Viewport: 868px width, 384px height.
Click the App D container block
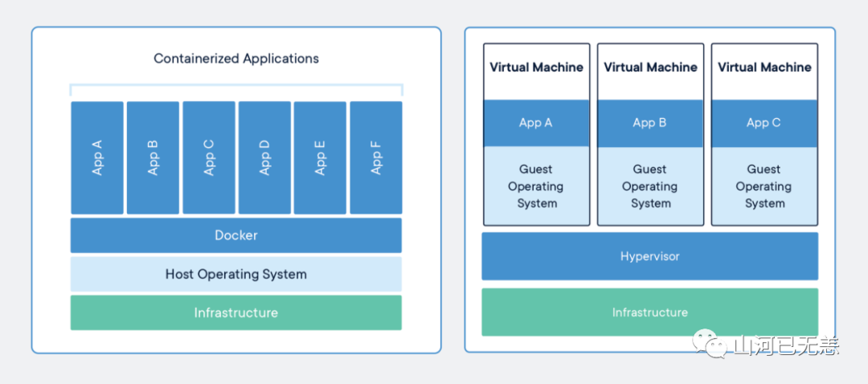click(x=264, y=157)
